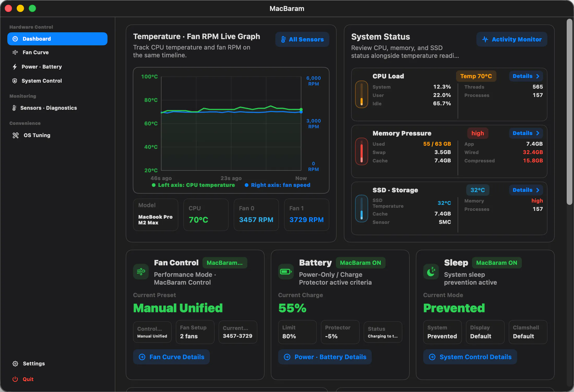This screenshot has width=574, height=392.
Task: Click Battery MacBaram ON badge
Action: click(x=361, y=263)
